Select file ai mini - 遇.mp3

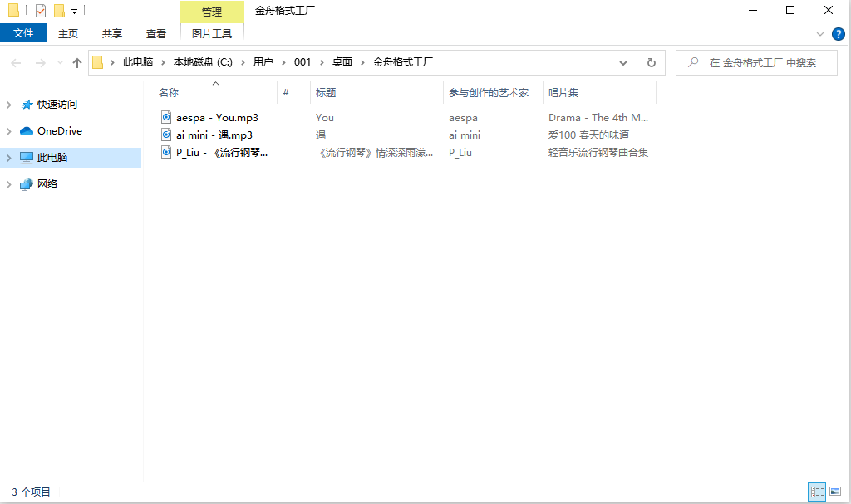point(214,135)
